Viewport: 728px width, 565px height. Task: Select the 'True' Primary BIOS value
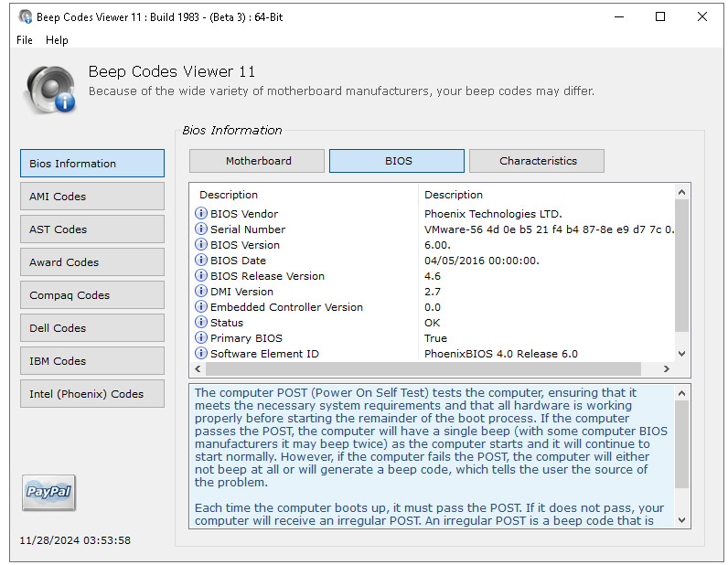click(x=435, y=338)
